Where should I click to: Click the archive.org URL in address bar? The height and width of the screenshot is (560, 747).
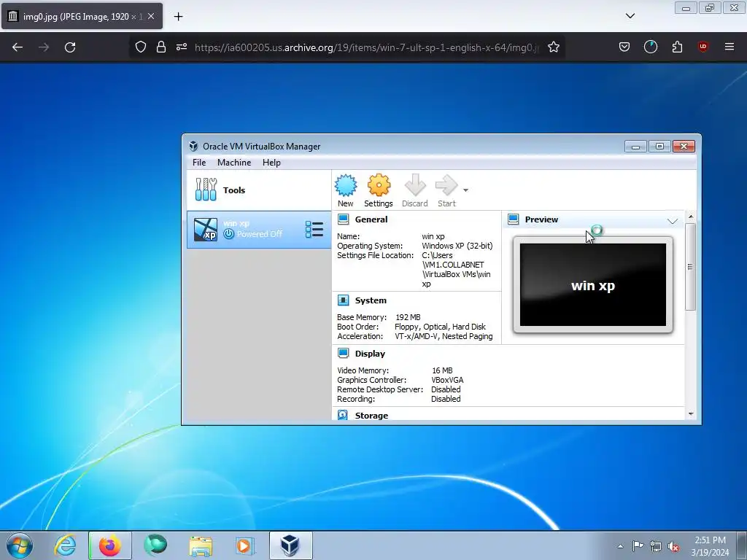(x=366, y=47)
